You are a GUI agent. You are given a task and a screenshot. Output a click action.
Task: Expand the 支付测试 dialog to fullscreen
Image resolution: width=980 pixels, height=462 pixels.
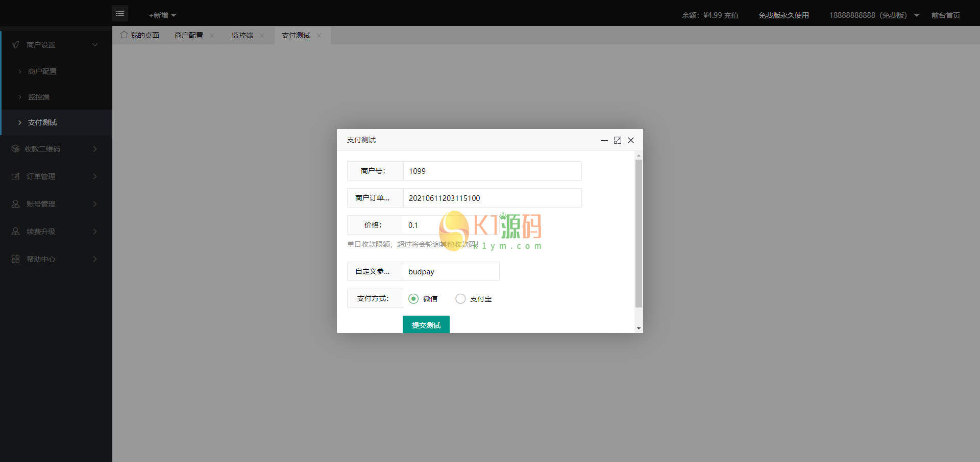coord(618,140)
